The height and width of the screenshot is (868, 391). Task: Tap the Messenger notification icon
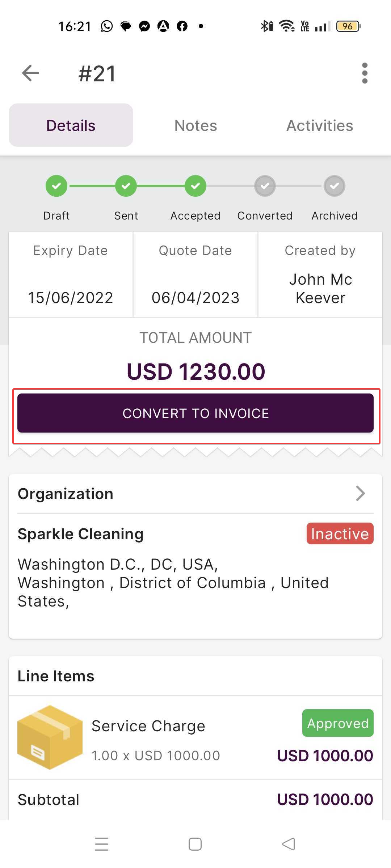[x=144, y=26]
